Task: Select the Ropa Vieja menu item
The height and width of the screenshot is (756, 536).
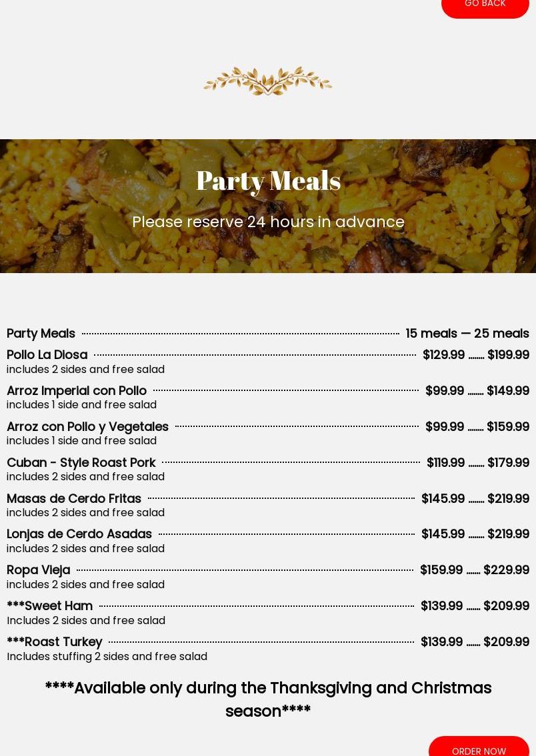Action: pos(39,570)
